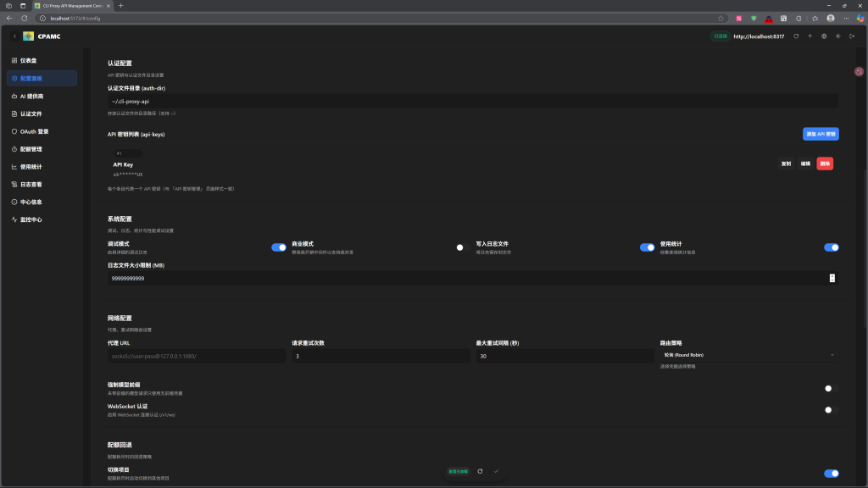Screen dimensions: 868x488
Task: Click the red-blue extension icon
Action: [768, 19]
